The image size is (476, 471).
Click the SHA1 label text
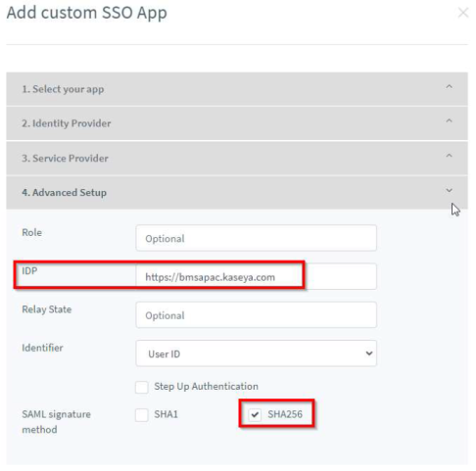[166, 414]
